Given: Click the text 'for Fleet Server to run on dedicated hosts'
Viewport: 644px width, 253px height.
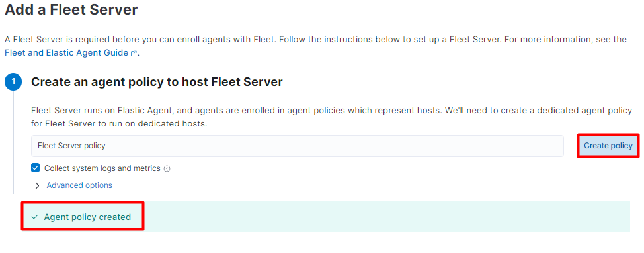Looking at the screenshot, I should pyautogui.click(x=118, y=123).
